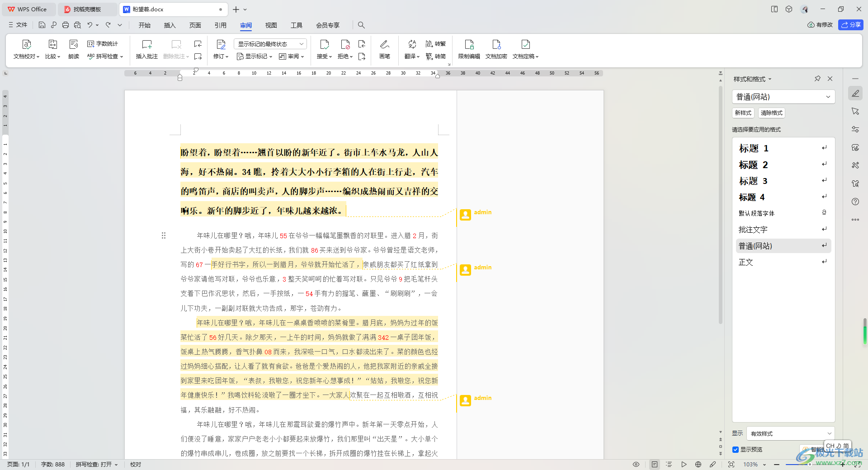This screenshot has width=868, height=470.
Task: Click 拒绝 reject change icon
Action: pos(345,44)
